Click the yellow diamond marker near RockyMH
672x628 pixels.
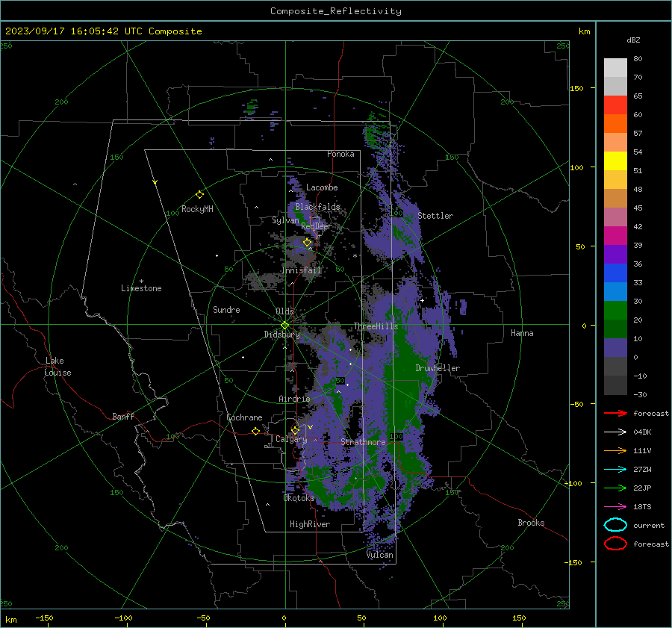pos(199,195)
